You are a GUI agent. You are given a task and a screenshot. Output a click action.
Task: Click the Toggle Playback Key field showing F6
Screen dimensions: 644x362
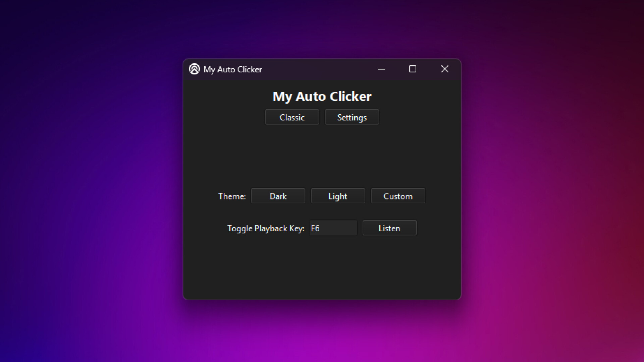click(x=333, y=228)
